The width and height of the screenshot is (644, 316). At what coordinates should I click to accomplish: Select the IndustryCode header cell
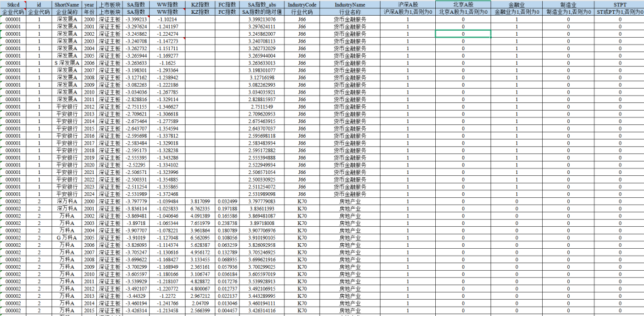pyautogui.click(x=302, y=4)
